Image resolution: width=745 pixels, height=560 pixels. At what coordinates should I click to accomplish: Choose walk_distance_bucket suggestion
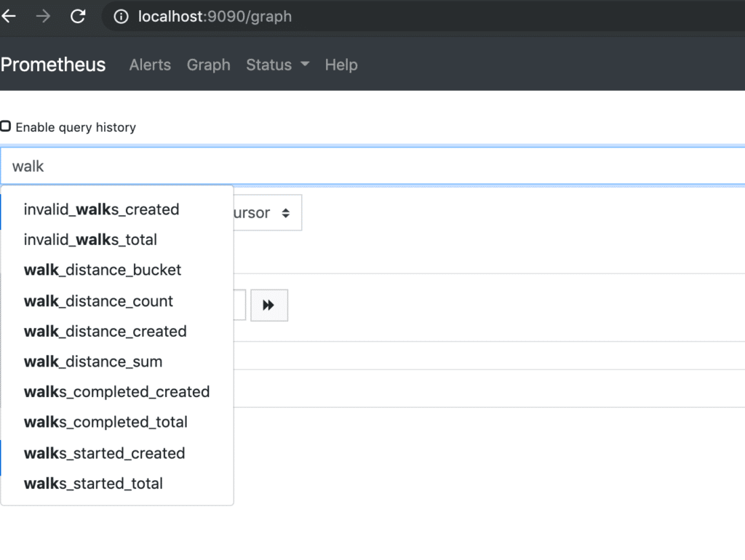pos(103,270)
